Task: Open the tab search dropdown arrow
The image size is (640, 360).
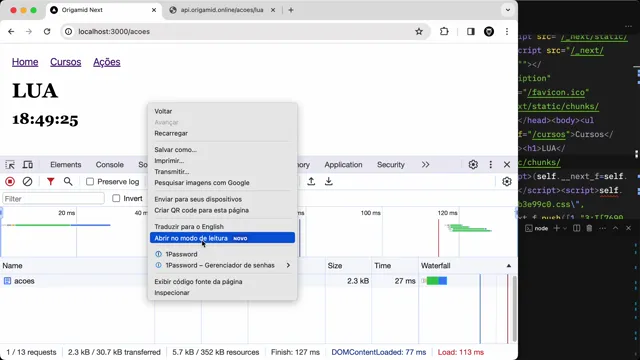Action: pos(508,10)
